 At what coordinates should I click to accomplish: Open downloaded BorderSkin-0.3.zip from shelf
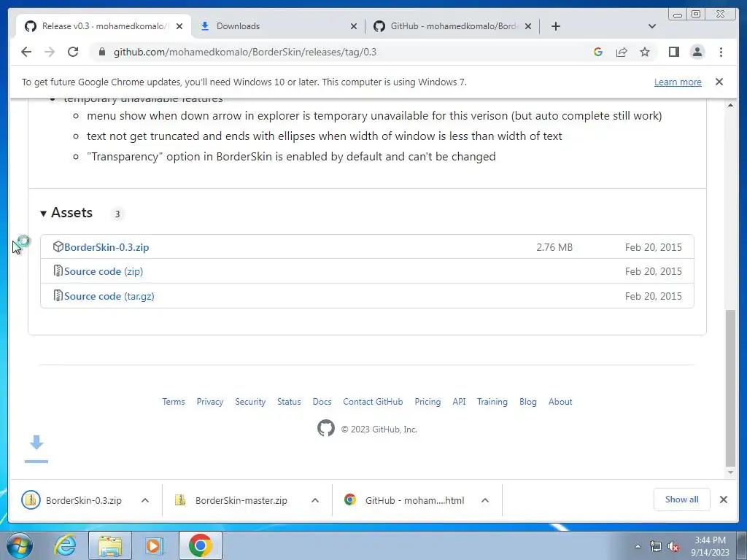[74, 500]
